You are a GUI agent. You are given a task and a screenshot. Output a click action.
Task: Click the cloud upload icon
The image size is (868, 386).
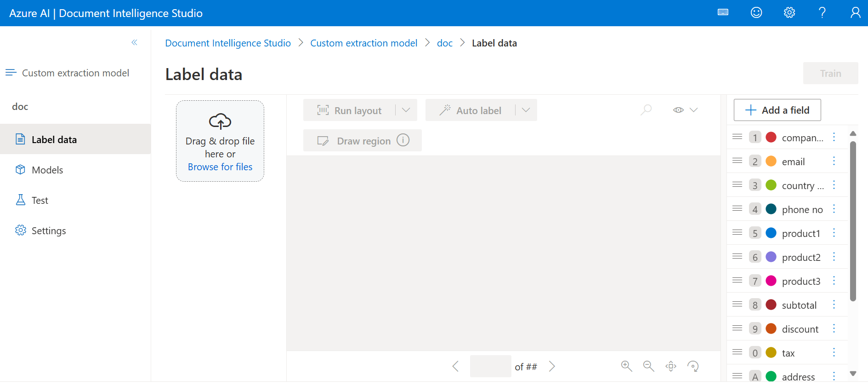click(x=220, y=121)
